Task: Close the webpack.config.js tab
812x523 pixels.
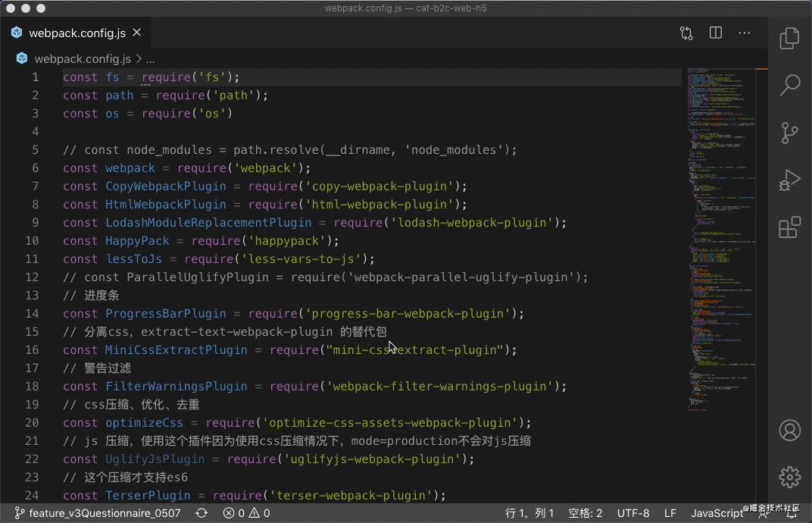Action: 137,33
